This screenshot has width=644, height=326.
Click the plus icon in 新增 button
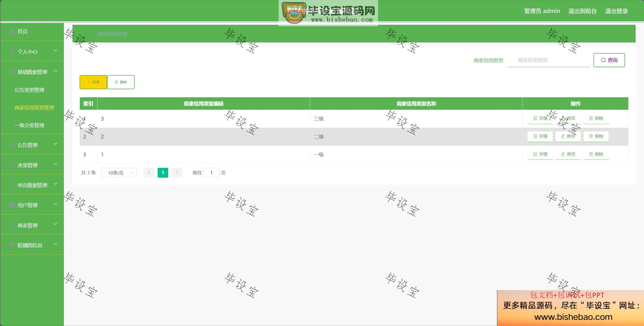[89, 82]
